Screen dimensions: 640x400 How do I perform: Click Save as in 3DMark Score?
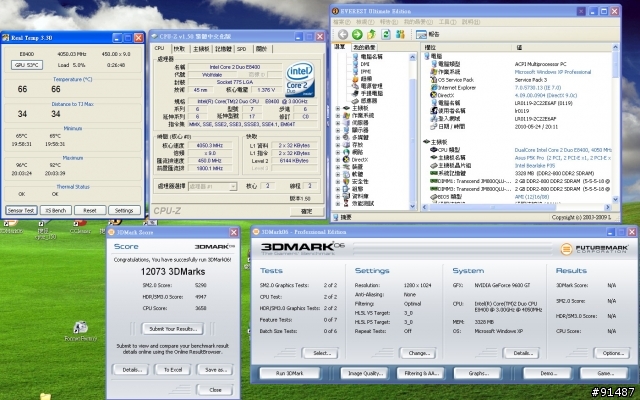(215, 370)
